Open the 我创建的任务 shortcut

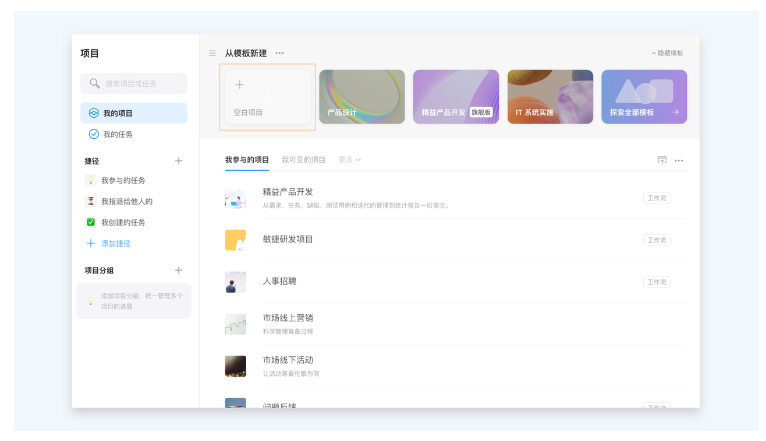point(123,222)
